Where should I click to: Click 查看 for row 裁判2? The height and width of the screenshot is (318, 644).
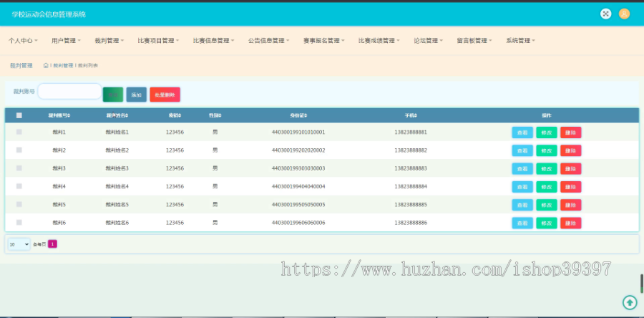click(x=522, y=150)
